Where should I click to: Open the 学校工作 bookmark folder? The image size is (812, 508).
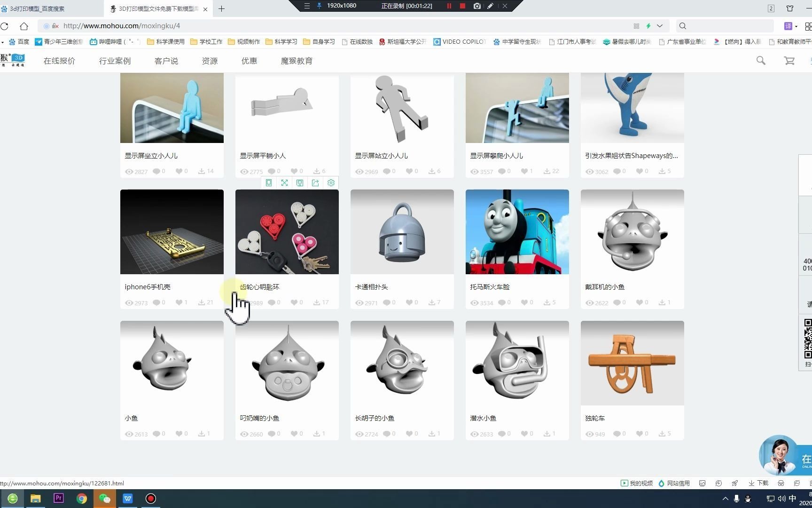point(206,41)
